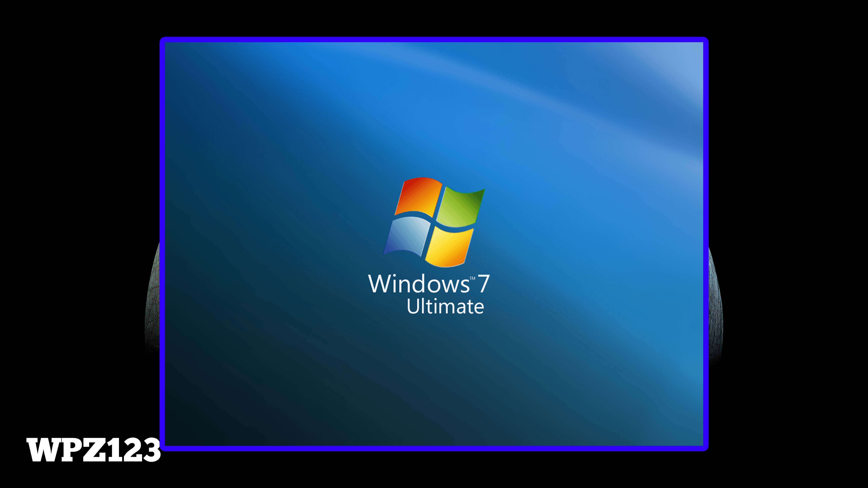The height and width of the screenshot is (488, 868).
Task: Click the Windows 7 flag logo
Action: 434,222
